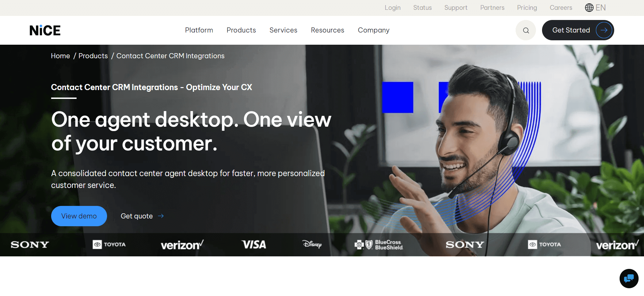Viewport: 644px width, 296px height.
Task: Open the search magnifier icon
Action: [526, 30]
